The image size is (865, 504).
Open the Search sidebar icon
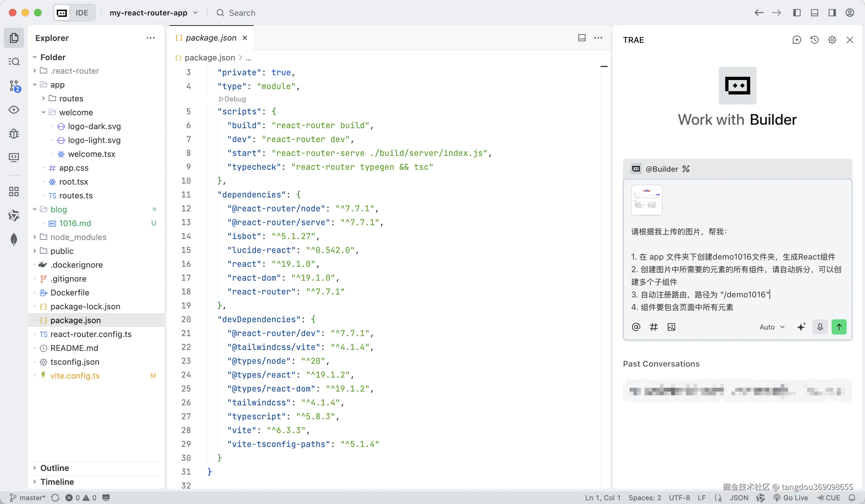click(14, 62)
